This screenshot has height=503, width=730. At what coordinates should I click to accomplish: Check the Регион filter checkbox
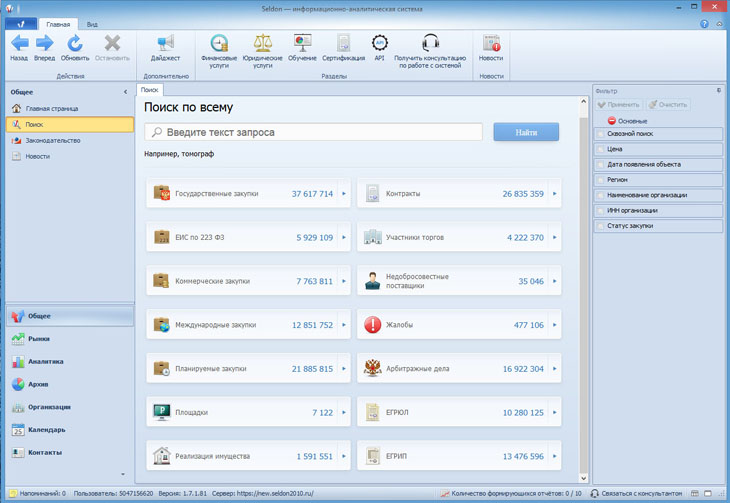[x=601, y=180]
